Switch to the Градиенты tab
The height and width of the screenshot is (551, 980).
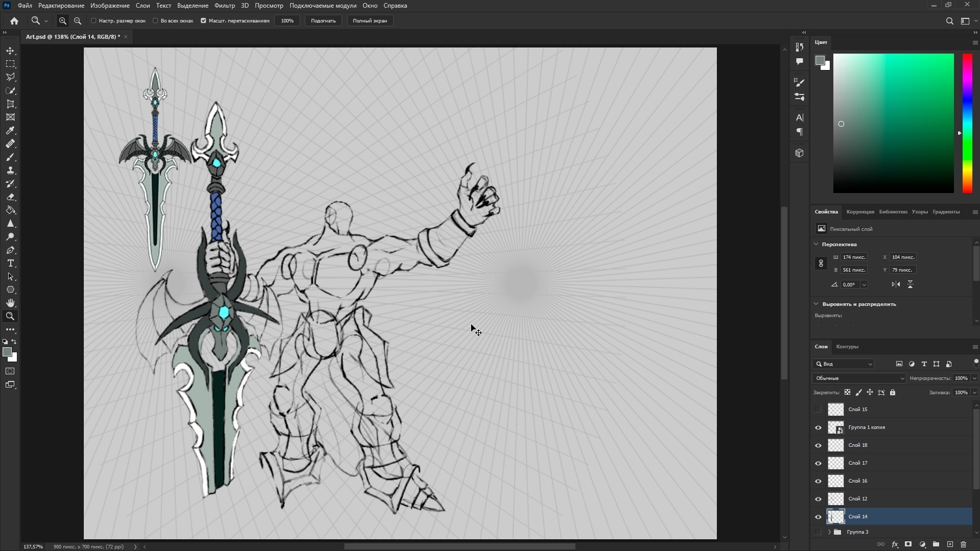(946, 212)
